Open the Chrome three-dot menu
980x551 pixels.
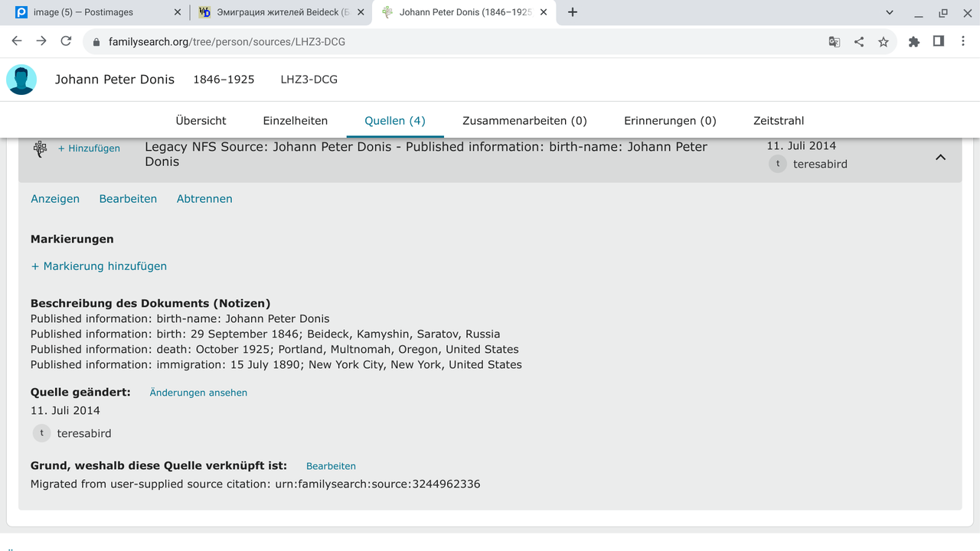[x=963, y=42]
